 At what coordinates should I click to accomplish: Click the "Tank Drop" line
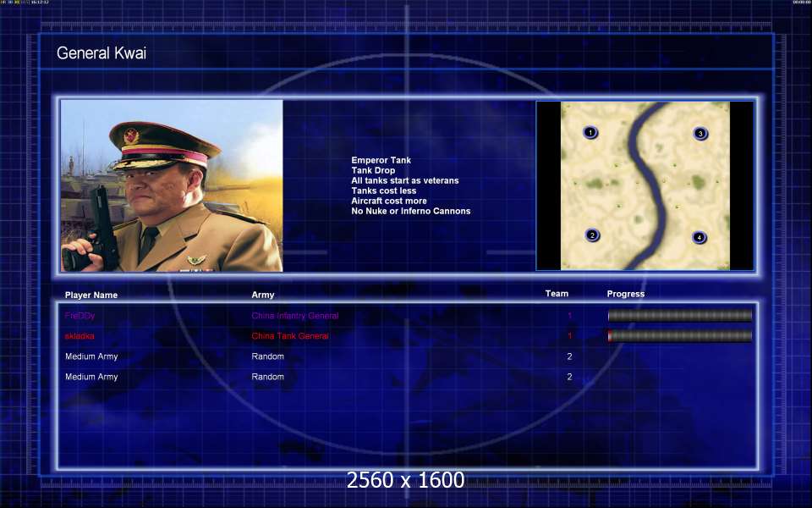coord(373,170)
